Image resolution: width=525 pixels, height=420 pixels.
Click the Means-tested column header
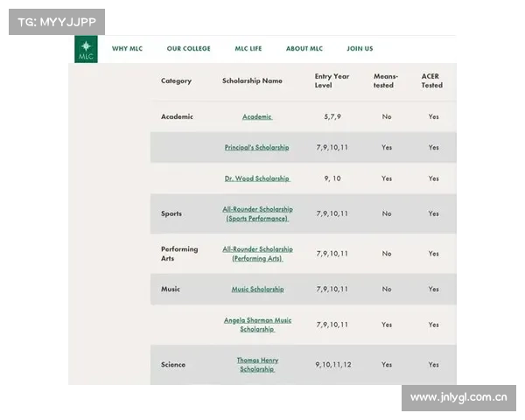click(385, 80)
